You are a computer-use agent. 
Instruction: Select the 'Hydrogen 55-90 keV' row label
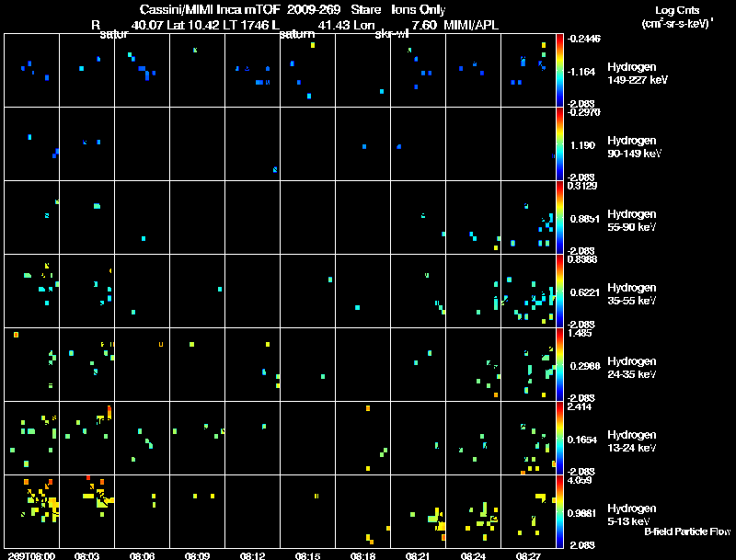tap(631, 221)
